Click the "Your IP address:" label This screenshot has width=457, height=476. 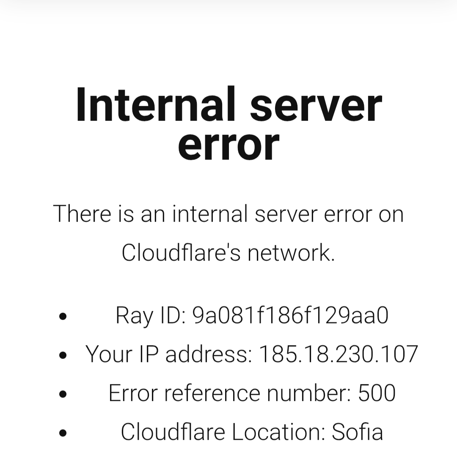(x=168, y=354)
